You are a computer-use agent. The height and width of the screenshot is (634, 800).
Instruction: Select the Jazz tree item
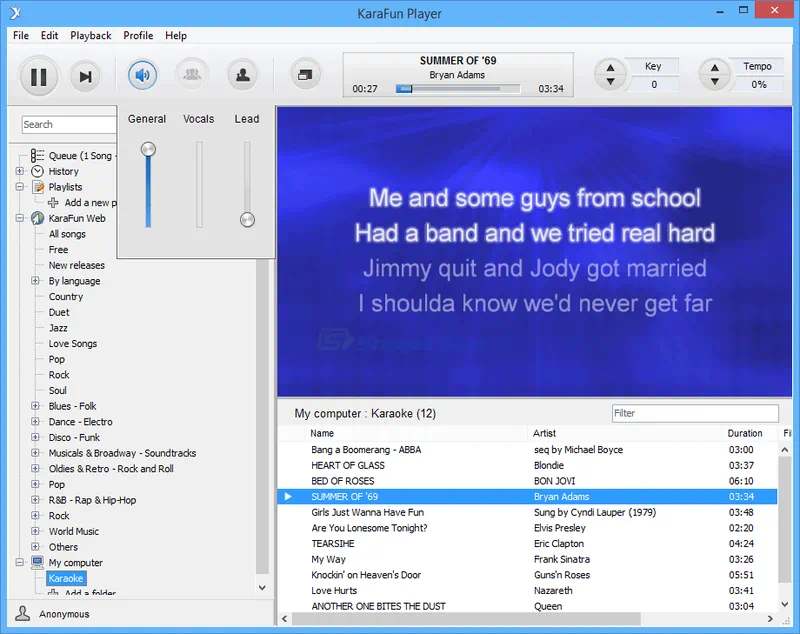click(58, 328)
